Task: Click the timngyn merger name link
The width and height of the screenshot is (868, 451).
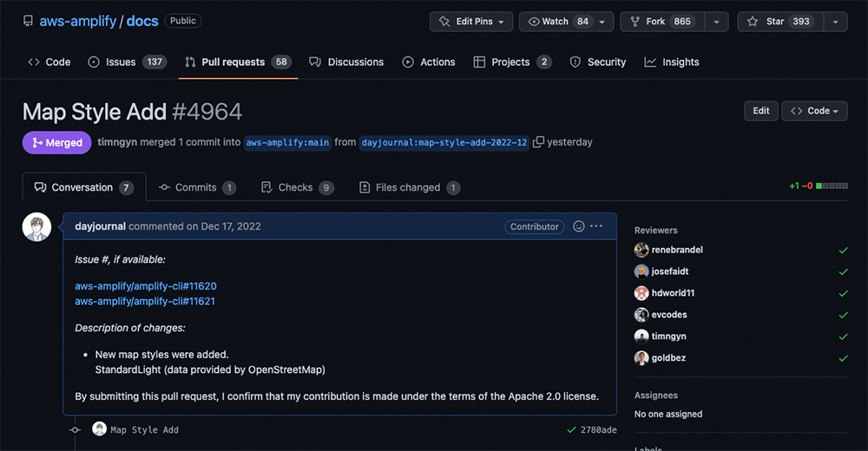Action: click(117, 142)
